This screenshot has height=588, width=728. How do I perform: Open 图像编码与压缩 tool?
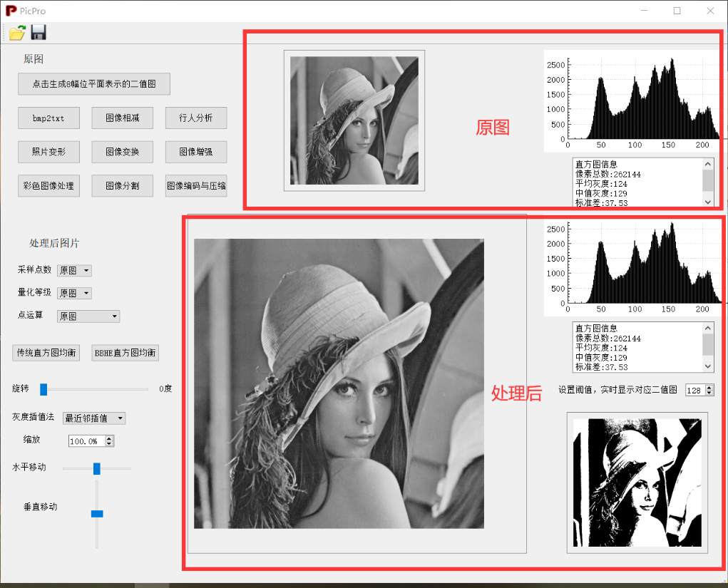click(196, 185)
